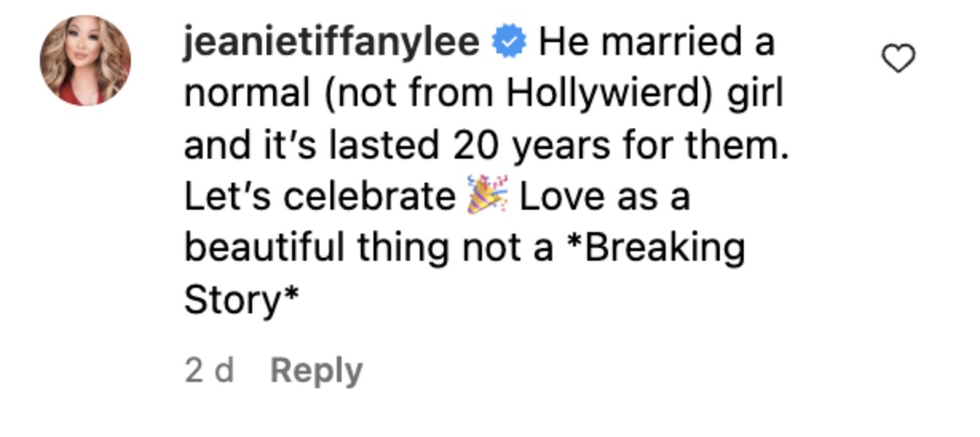
Task: Click the "Love as a" text
Action: tap(604, 196)
